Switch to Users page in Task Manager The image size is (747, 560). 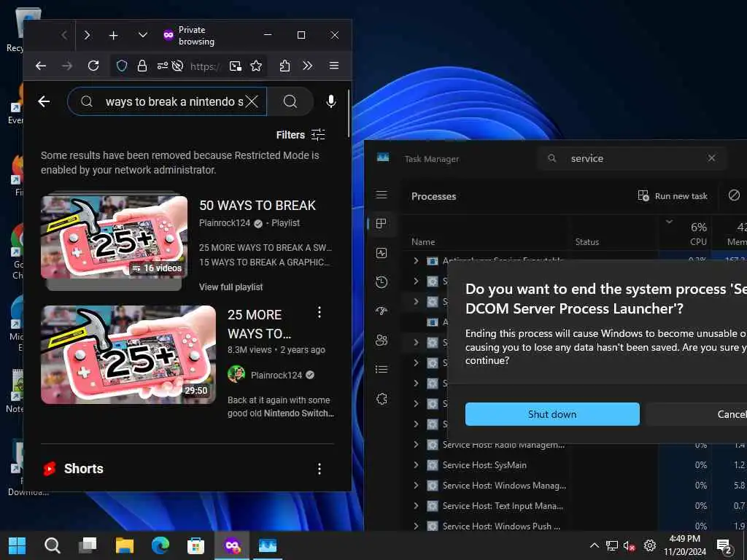click(382, 340)
